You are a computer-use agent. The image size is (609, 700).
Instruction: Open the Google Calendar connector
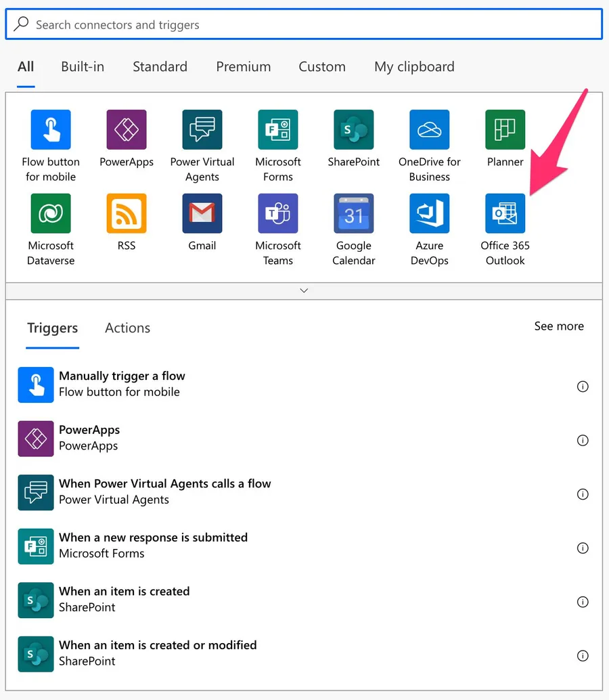tap(353, 214)
